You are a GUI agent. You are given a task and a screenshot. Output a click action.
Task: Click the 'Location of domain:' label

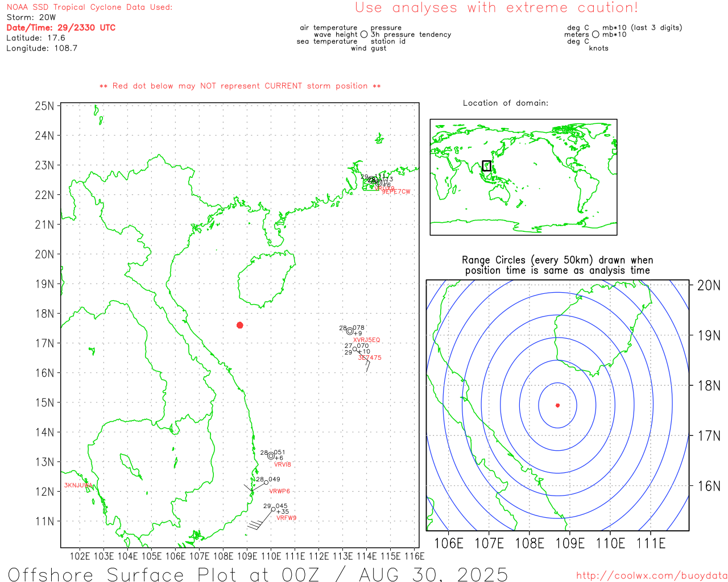click(506, 103)
